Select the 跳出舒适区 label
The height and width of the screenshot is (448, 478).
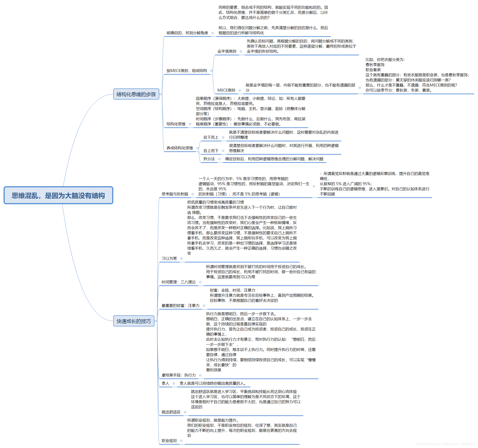point(171,412)
